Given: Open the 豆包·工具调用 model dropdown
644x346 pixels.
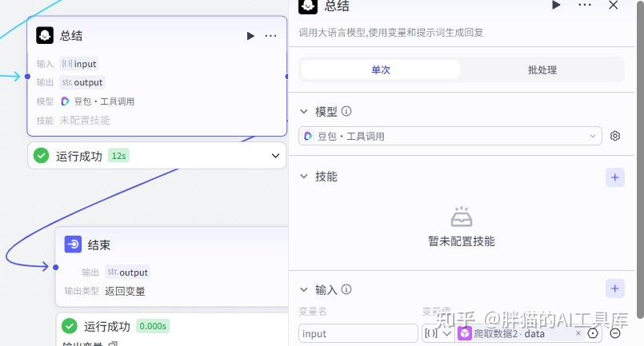Looking at the screenshot, I should pos(450,136).
